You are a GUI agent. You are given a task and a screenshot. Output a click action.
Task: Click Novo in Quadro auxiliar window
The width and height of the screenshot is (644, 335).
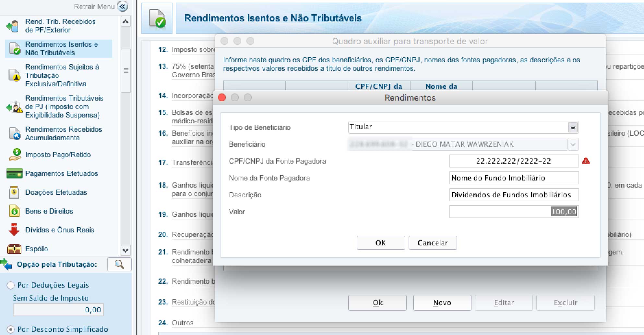click(x=442, y=303)
